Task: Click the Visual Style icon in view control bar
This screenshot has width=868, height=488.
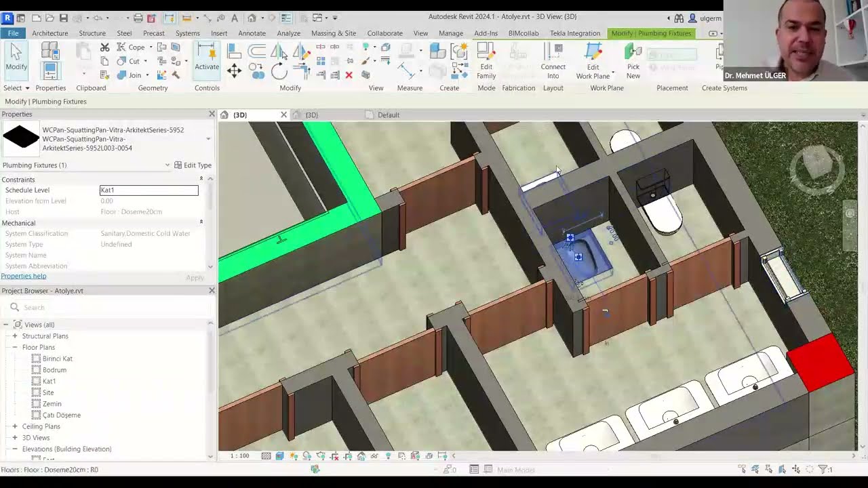Action: click(279, 456)
